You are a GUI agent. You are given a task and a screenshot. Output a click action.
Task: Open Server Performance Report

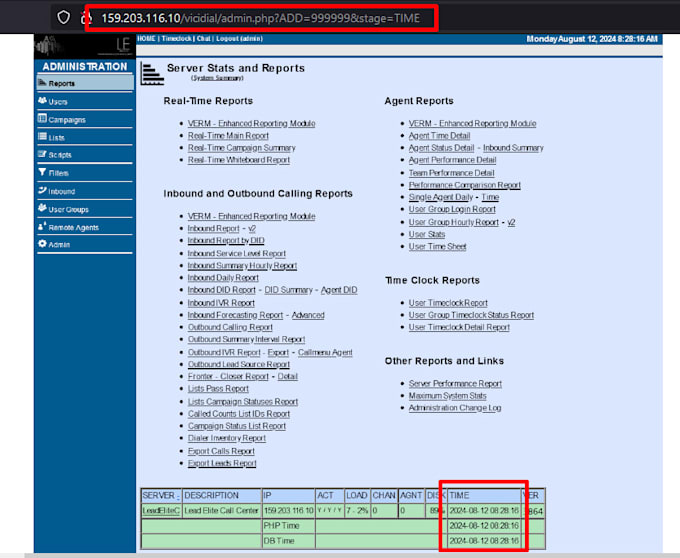[x=455, y=384]
